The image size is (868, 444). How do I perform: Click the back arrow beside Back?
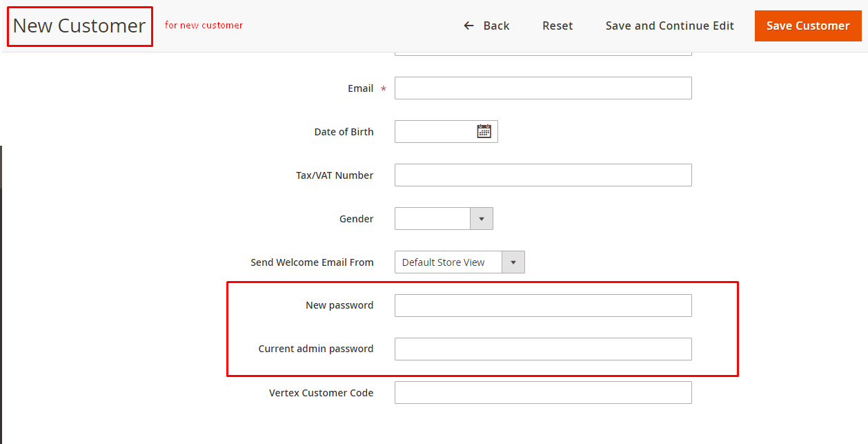click(468, 26)
